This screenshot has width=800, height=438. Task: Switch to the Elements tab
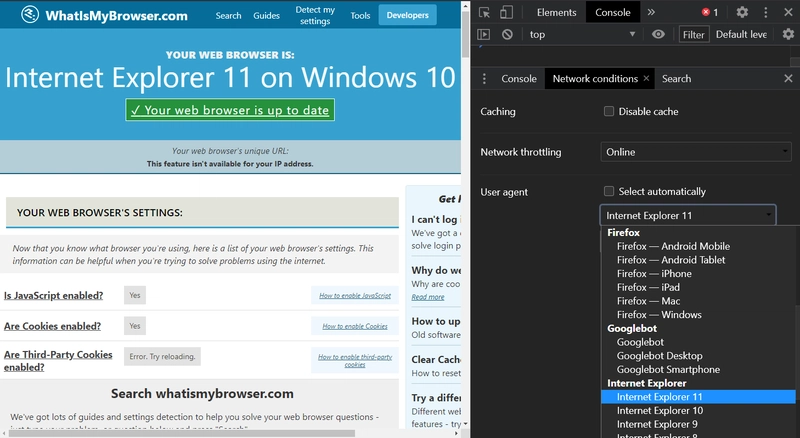[x=556, y=12]
